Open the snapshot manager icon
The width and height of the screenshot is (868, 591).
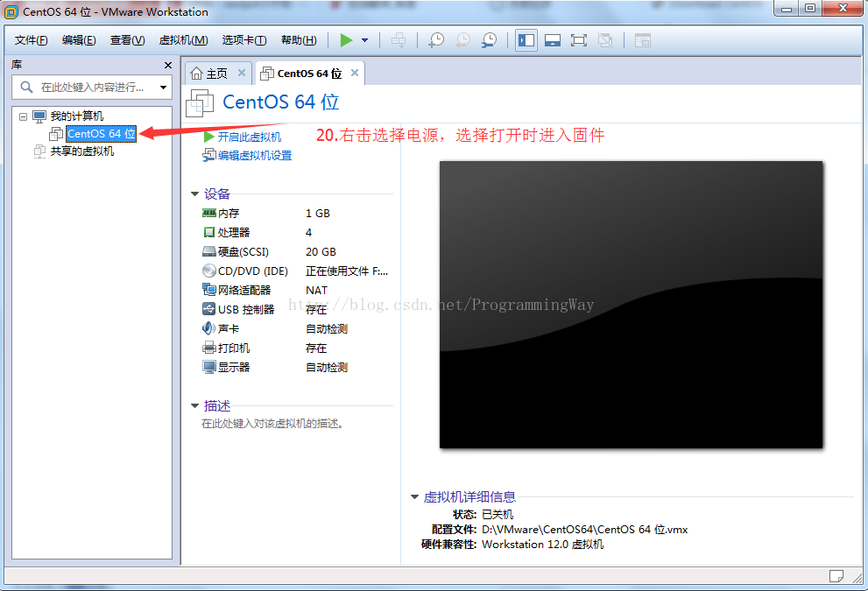490,40
